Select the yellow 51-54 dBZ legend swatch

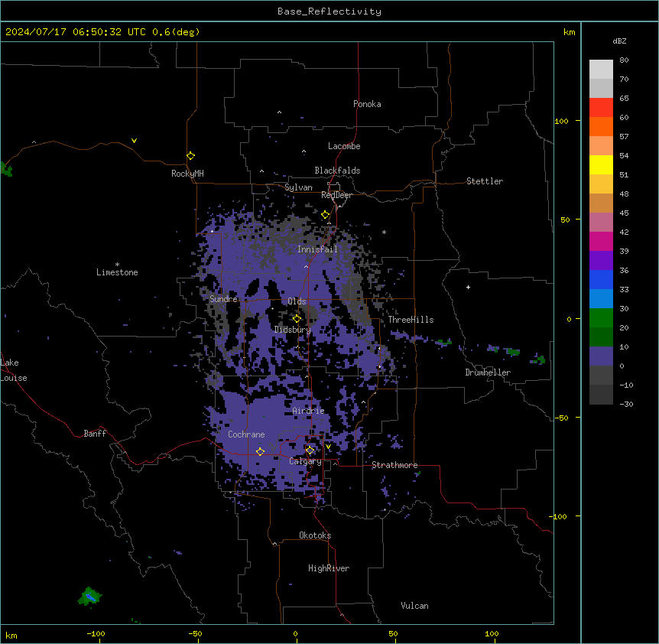pos(601,164)
